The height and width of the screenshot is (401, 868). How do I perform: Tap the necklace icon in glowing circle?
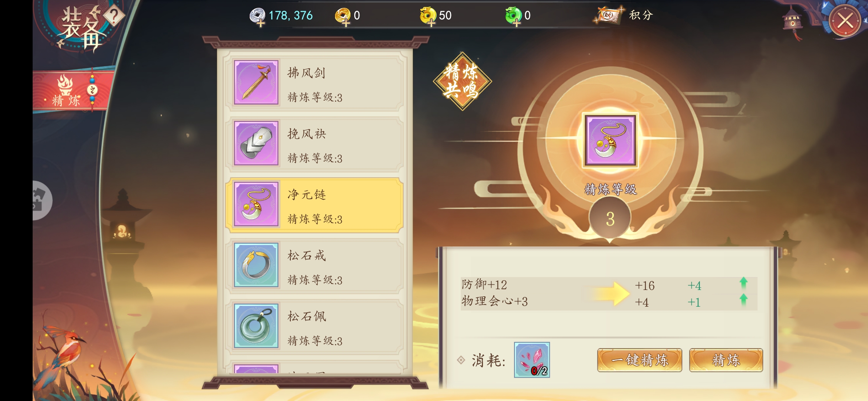coord(610,140)
